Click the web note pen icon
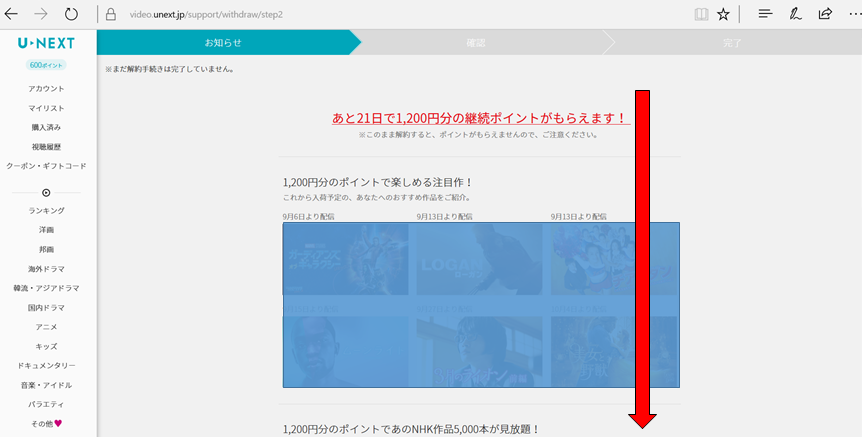The image size is (862, 437). 795,14
